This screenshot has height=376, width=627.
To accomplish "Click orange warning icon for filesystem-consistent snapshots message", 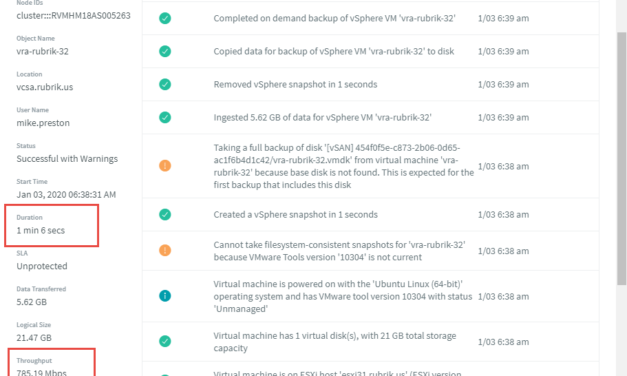I will click(x=165, y=250).
